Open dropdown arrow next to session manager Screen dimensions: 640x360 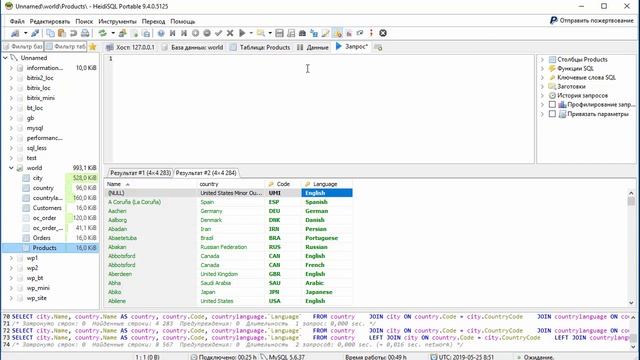tap(25, 33)
